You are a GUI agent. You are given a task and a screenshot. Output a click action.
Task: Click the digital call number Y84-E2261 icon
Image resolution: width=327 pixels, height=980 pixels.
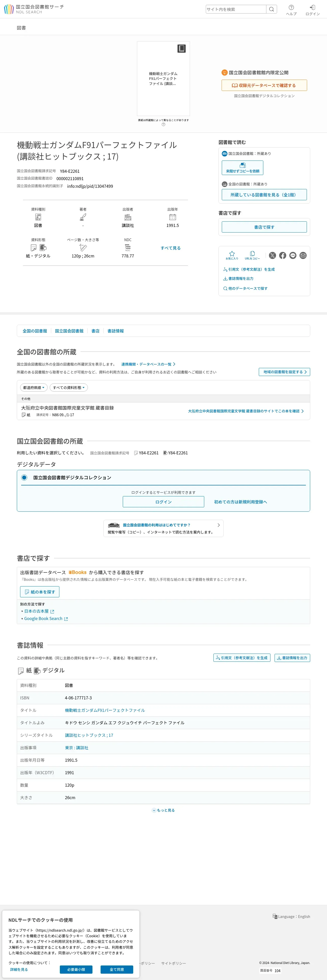coord(165,453)
